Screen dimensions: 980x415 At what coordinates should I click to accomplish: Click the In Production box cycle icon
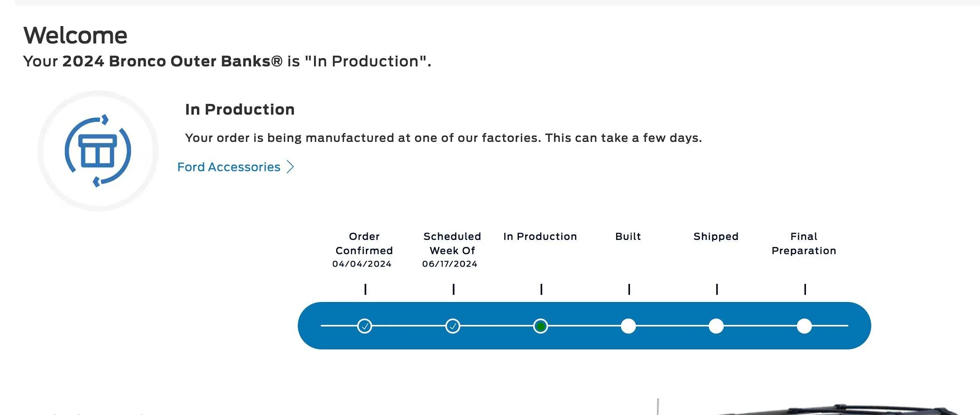(x=98, y=151)
